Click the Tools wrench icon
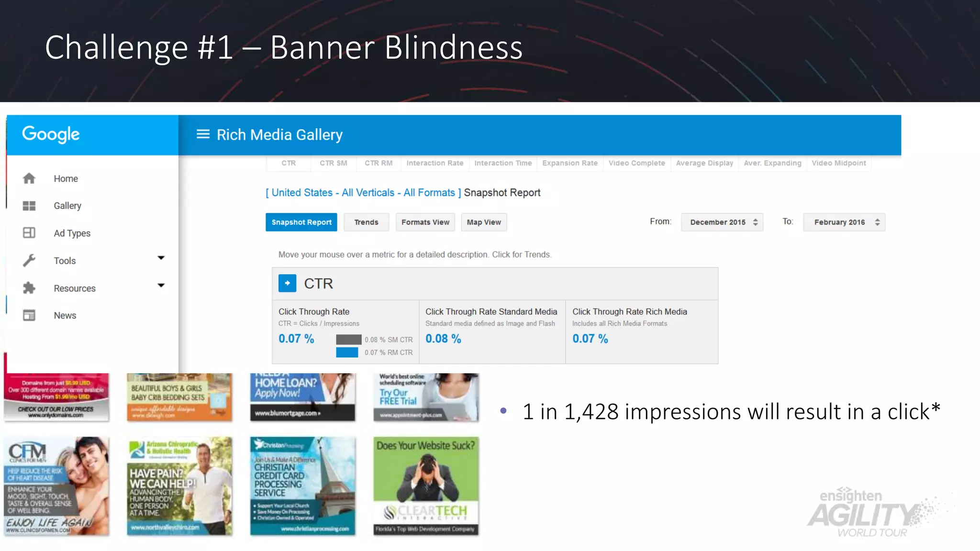The width and height of the screenshot is (980, 551). (29, 261)
